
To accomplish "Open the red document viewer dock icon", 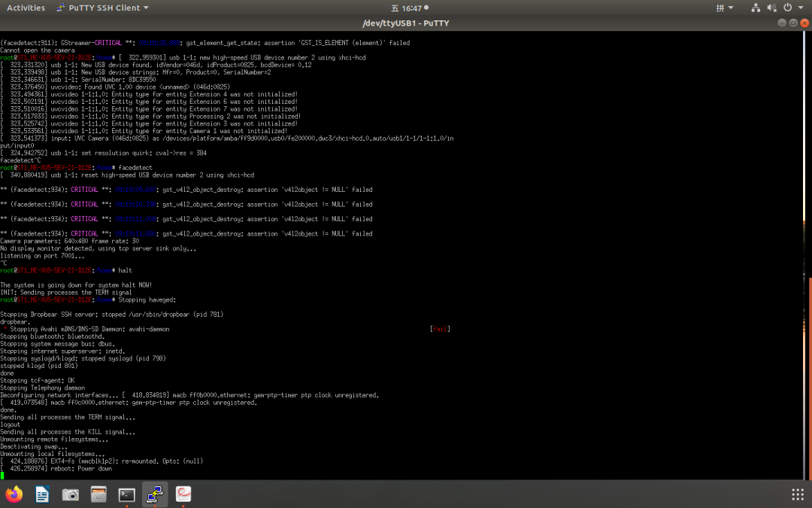I will pyautogui.click(x=183, y=494).
